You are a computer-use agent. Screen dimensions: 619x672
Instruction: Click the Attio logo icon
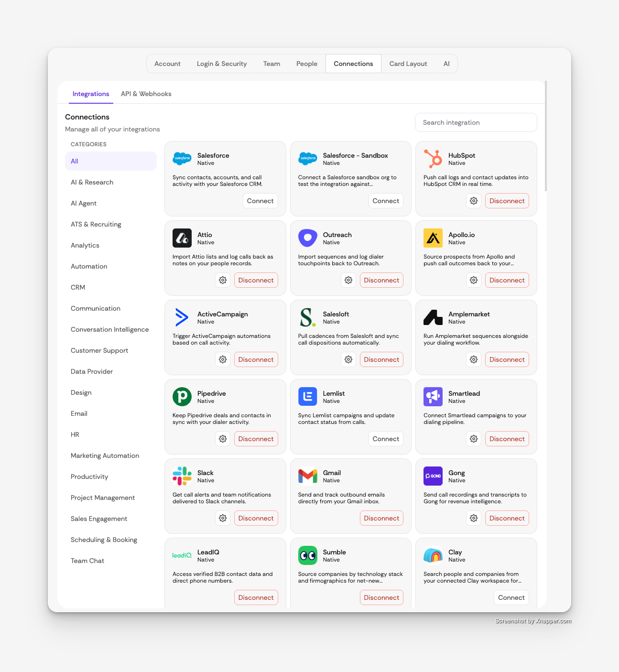[182, 238]
